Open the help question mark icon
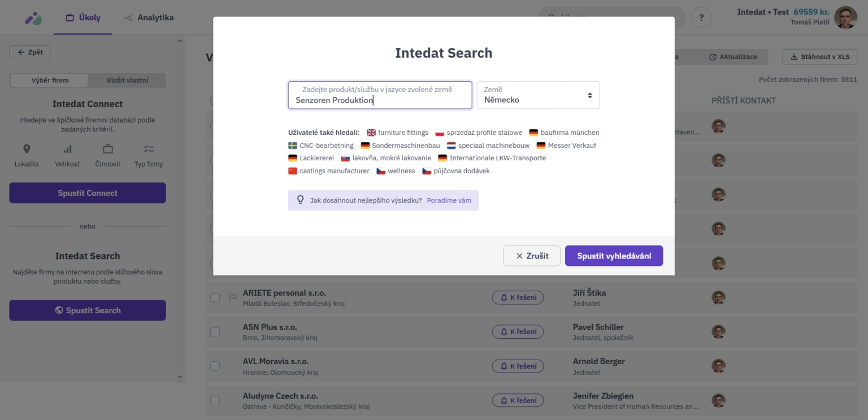This screenshot has height=420, width=868. (701, 17)
